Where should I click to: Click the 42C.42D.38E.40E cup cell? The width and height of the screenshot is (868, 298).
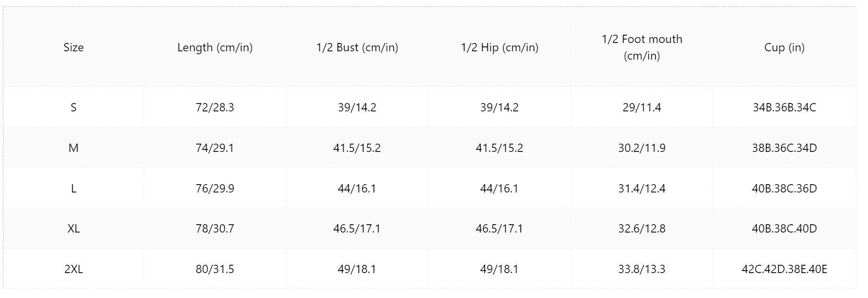[x=785, y=269]
